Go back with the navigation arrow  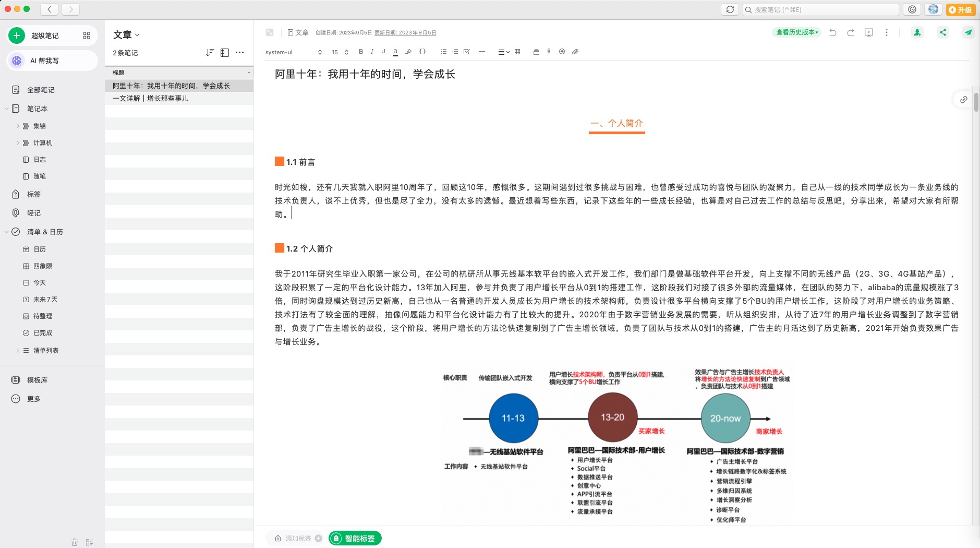click(50, 9)
